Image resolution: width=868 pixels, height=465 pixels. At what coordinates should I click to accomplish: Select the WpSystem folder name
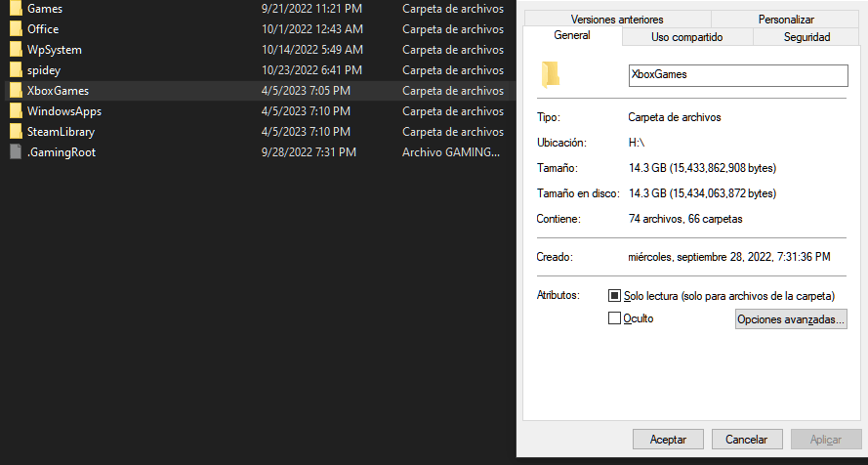pyautogui.click(x=55, y=49)
